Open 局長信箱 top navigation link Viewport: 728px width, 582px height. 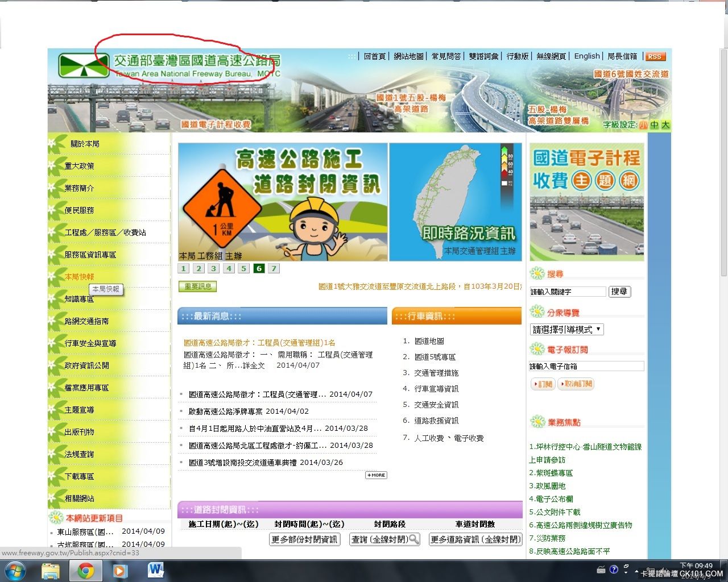tap(622, 56)
